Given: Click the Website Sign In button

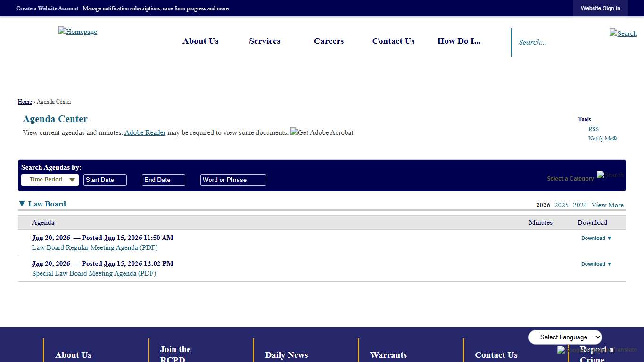Looking at the screenshot, I should point(600,8).
